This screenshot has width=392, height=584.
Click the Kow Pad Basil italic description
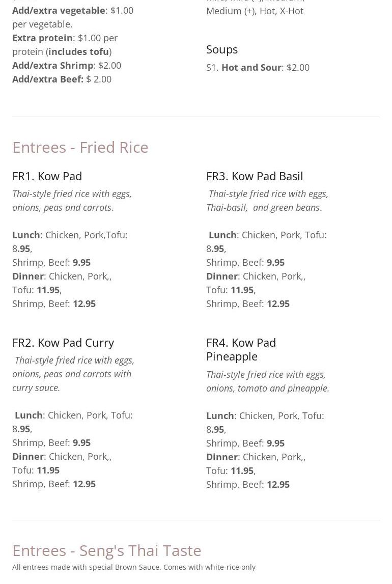tap(267, 201)
